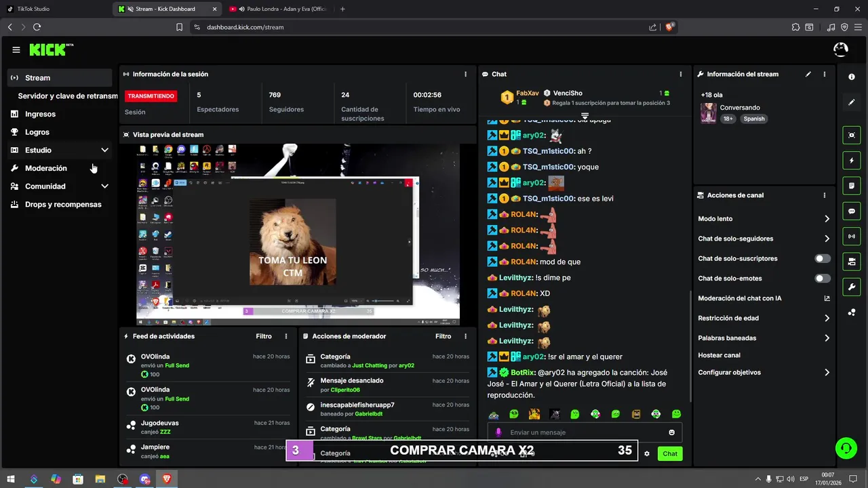Insert the fire emote from the chat emote row
Image resolution: width=868 pixels, height=488 pixels.
point(534,414)
